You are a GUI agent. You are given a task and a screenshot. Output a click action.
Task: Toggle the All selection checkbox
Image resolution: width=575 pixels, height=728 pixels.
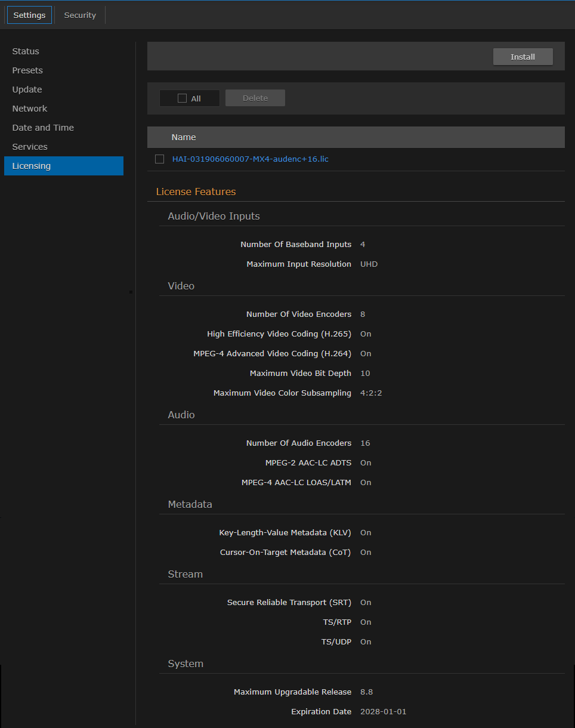pyautogui.click(x=184, y=98)
